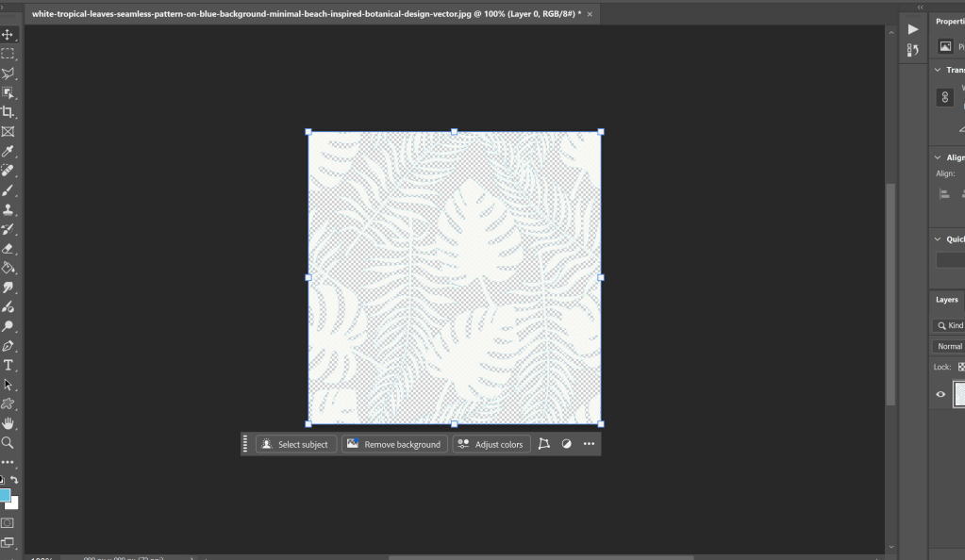Click the Select subject button

[x=295, y=444]
